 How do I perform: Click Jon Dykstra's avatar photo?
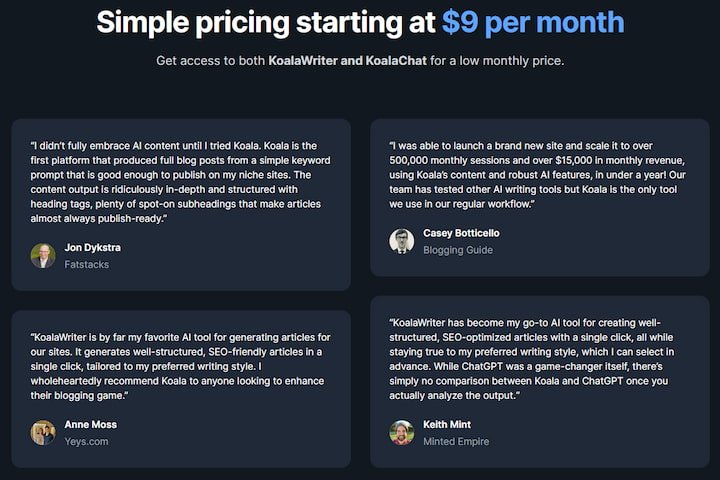(43, 256)
